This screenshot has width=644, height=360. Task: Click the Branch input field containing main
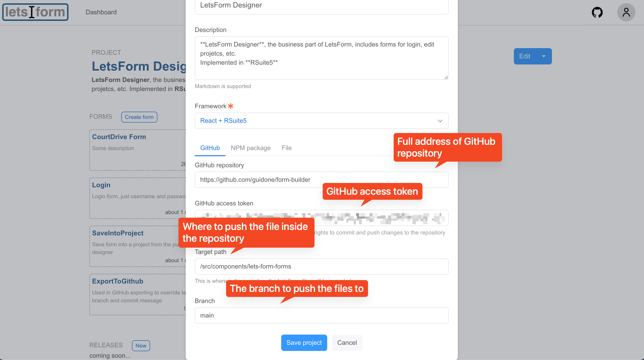322,316
